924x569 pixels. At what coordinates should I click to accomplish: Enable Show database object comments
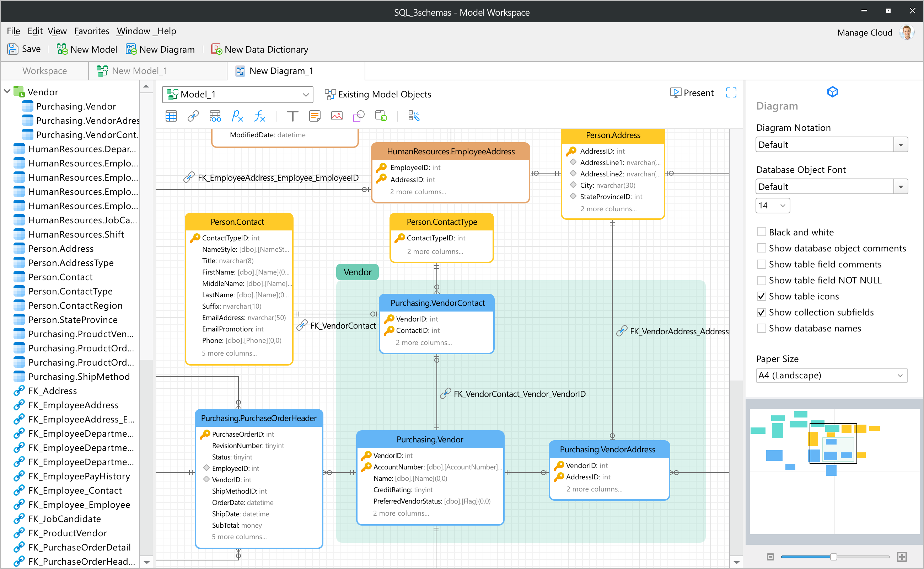coord(761,248)
